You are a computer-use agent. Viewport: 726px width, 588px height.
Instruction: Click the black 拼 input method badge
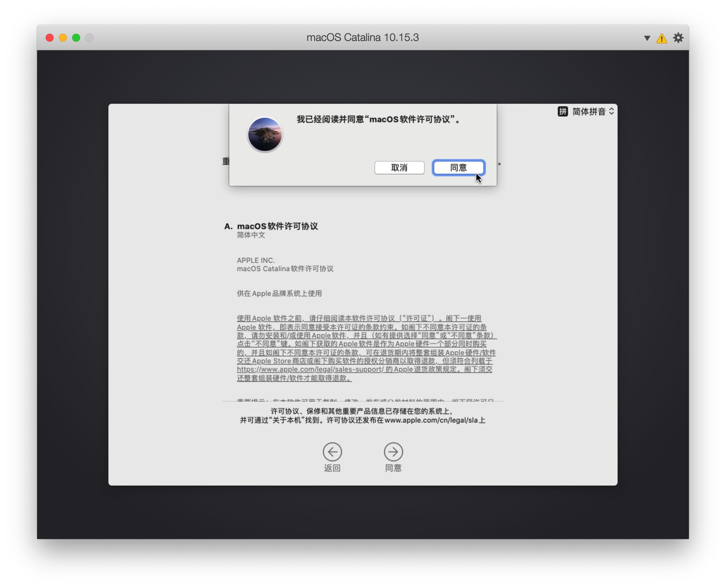562,111
